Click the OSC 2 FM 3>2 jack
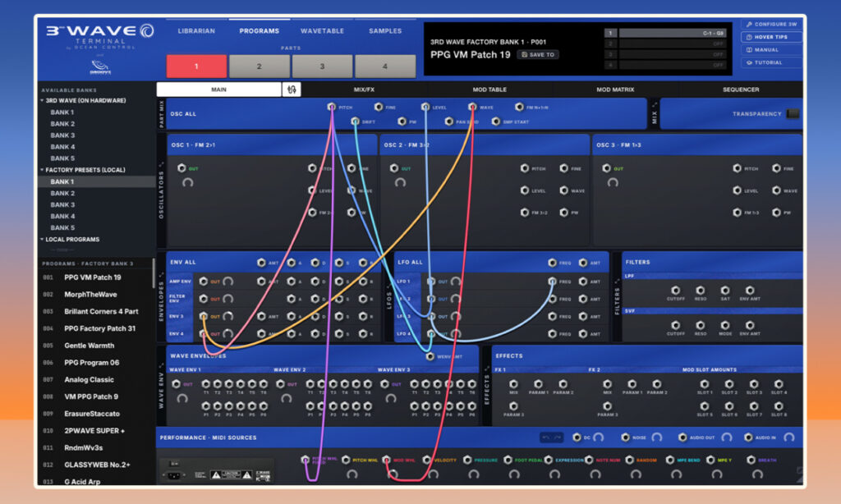Viewport: 841px width, 504px height. point(525,213)
